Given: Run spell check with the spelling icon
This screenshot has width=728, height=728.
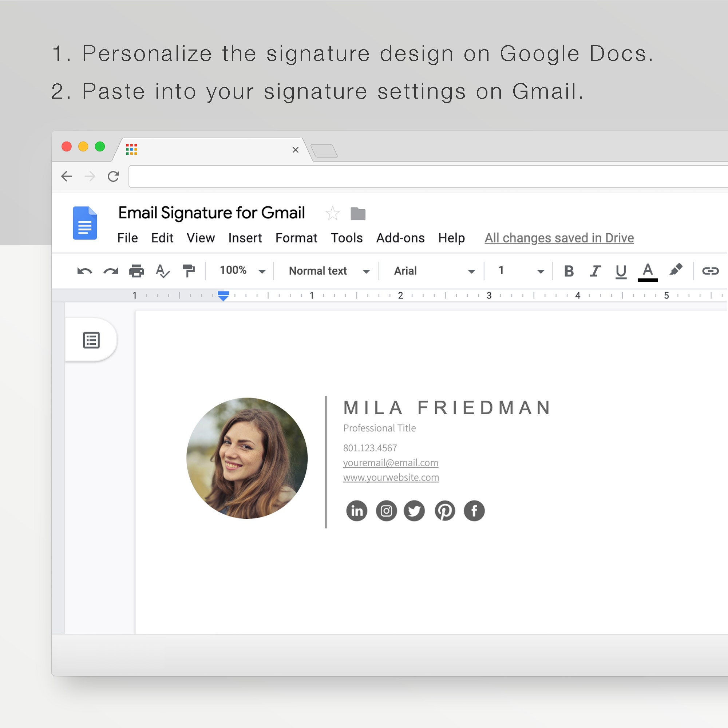Looking at the screenshot, I should click(x=163, y=271).
